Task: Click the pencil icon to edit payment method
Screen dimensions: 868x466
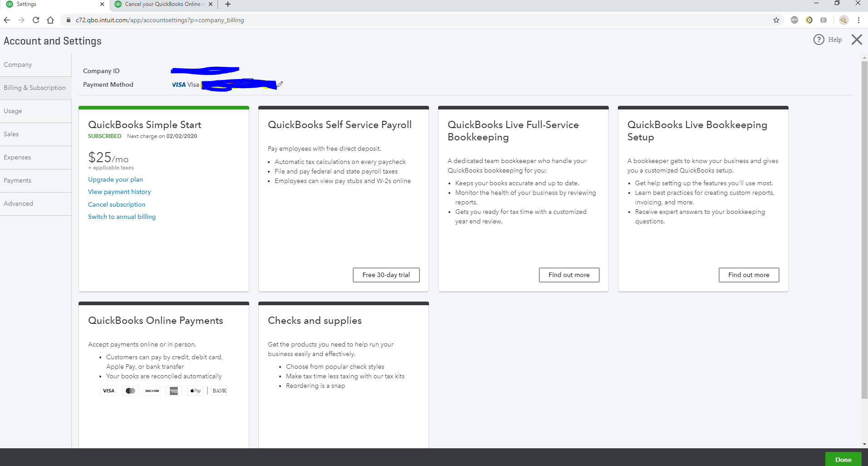Action: click(x=280, y=84)
